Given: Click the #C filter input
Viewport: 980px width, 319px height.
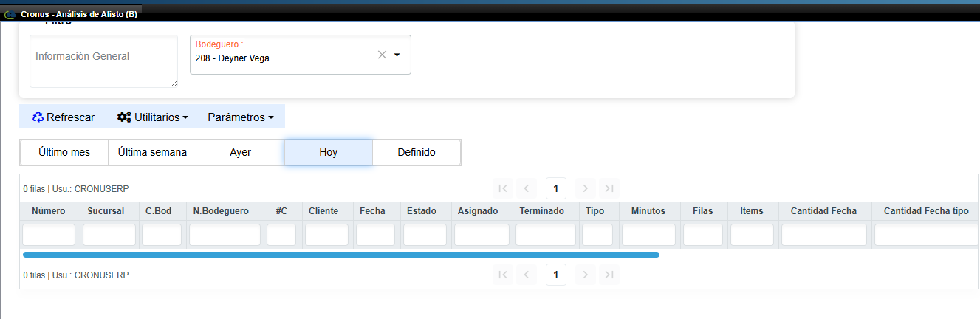Looking at the screenshot, I should (x=281, y=235).
